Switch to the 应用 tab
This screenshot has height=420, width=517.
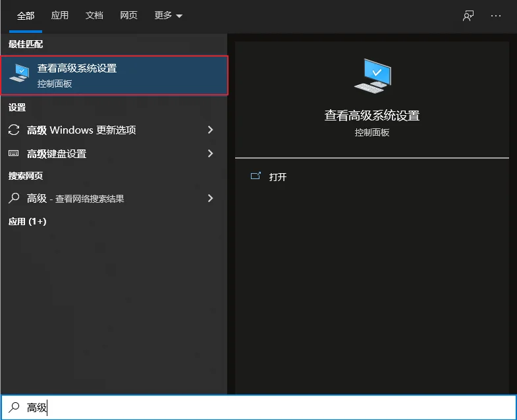click(60, 15)
